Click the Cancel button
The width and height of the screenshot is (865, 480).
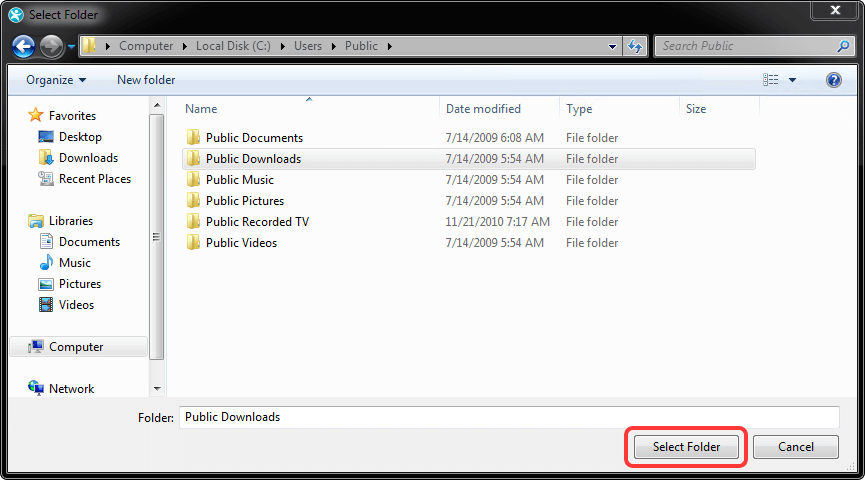(795, 447)
